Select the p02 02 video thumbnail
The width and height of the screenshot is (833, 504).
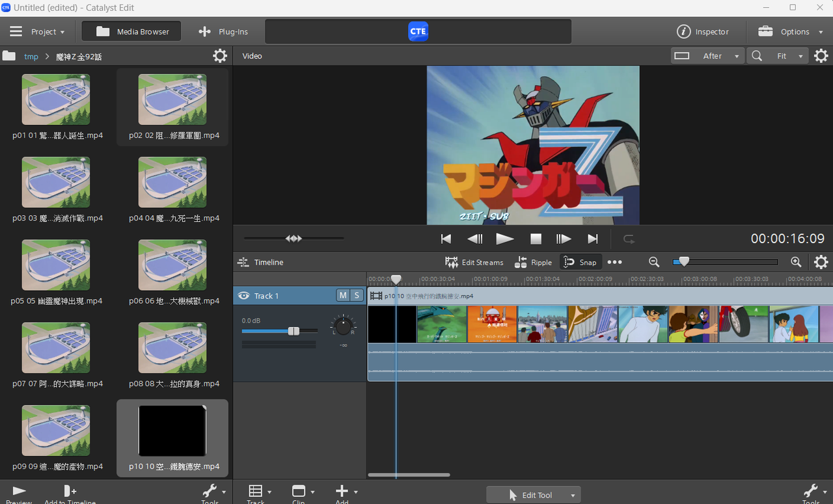[172, 99]
